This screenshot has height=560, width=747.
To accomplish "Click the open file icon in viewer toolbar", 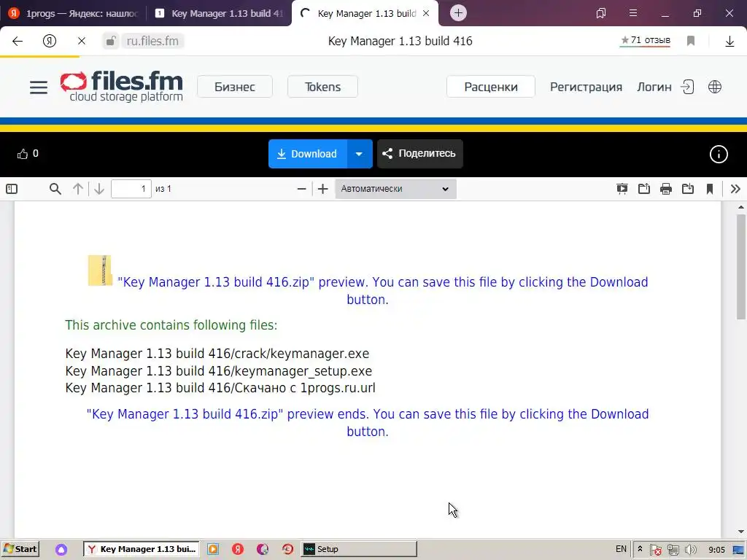I will 643,189.
